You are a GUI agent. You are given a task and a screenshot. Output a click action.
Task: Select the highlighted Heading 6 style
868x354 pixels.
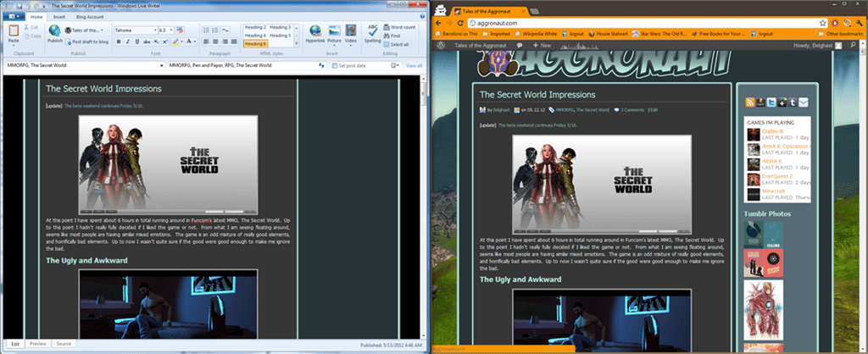(x=255, y=44)
